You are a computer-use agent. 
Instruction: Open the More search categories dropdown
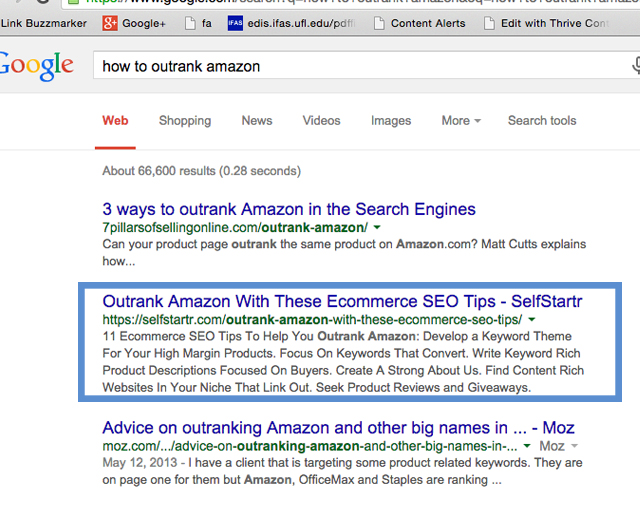tap(461, 121)
